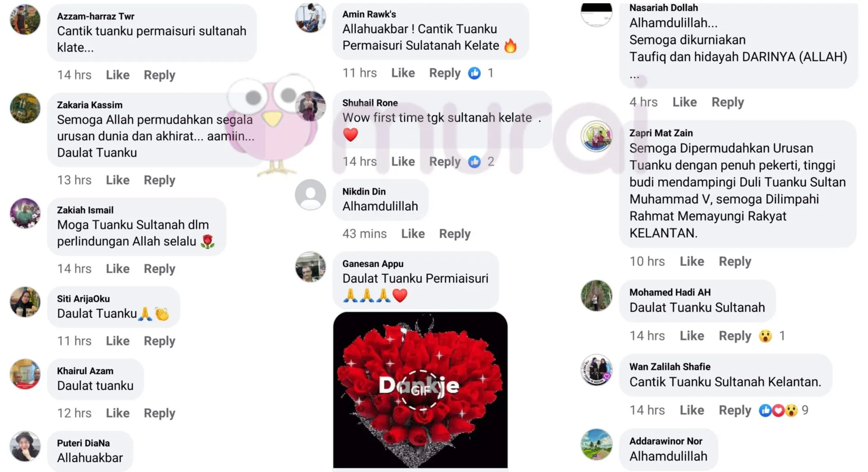Screen dimensions: 868x472
Task: Open Zapri Mat Zain's profile picture
Action: coord(596,136)
